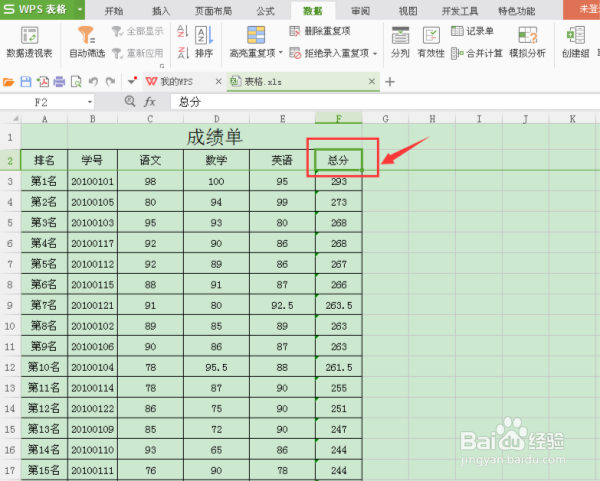Screen dimensions: 600x481
Task: Open the WPS 表格 application menu dropdown
Action: click(80, 9)
